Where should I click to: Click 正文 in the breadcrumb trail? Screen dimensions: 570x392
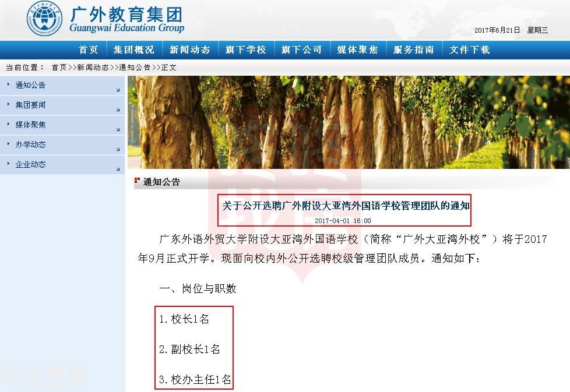168,68
